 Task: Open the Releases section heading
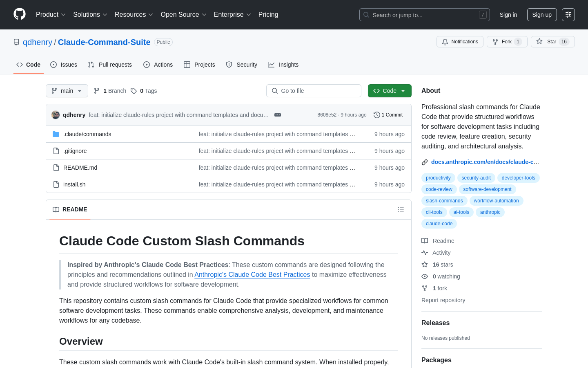(435, 323)
